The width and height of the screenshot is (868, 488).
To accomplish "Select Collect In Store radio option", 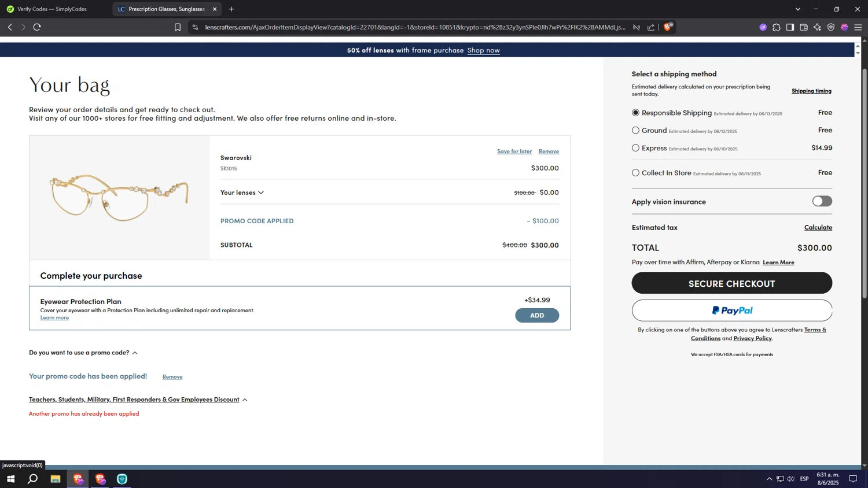I will pos(635,173).
